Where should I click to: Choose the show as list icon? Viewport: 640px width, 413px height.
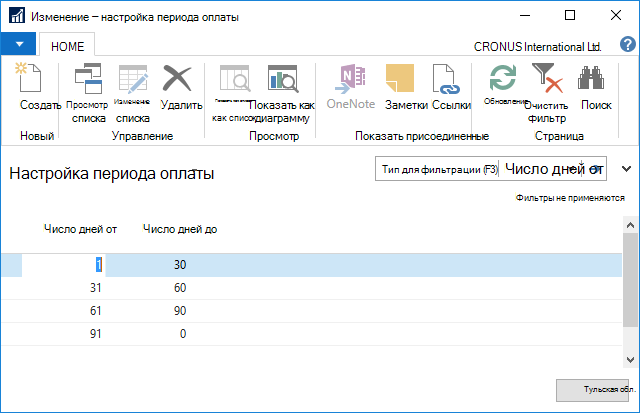(x=235, y=78)
